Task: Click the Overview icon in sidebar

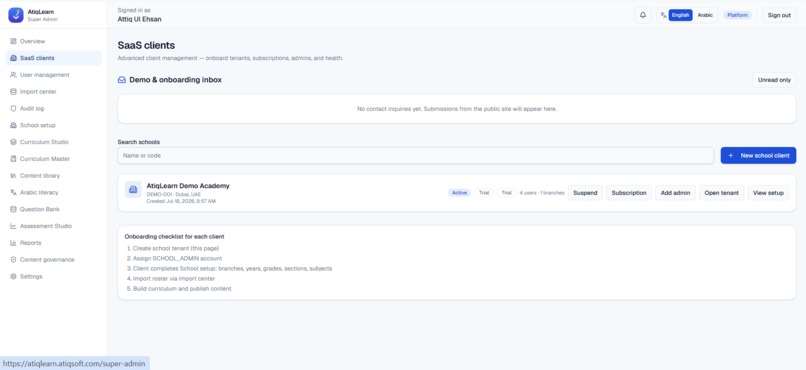Action: pos(13,41)
